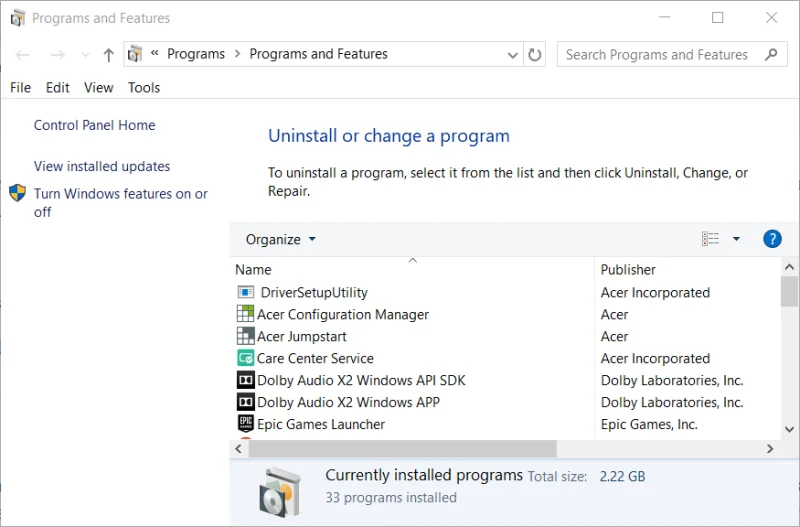Refresh the Programs and Features list

[x=534, y=54]
